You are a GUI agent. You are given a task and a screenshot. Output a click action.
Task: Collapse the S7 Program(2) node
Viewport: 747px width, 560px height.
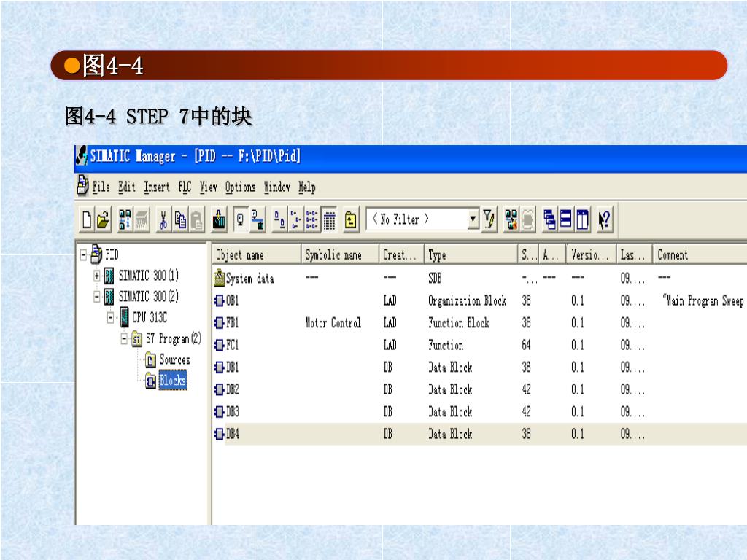point(124,338)
